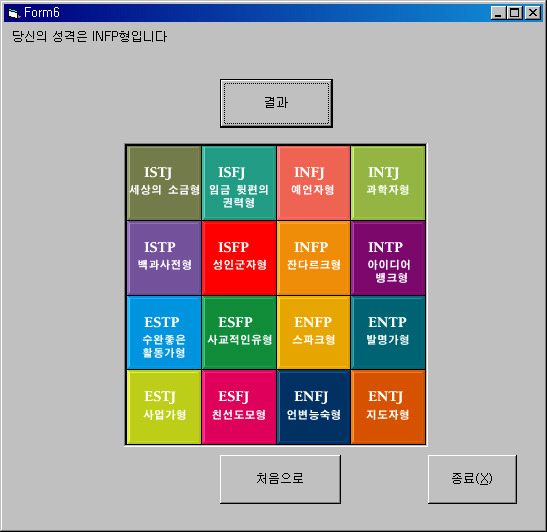This screenshot has height=532, width=547.
Task: Maximize the Form6 window
Action: pyautogui.click(x=515, y=13)
